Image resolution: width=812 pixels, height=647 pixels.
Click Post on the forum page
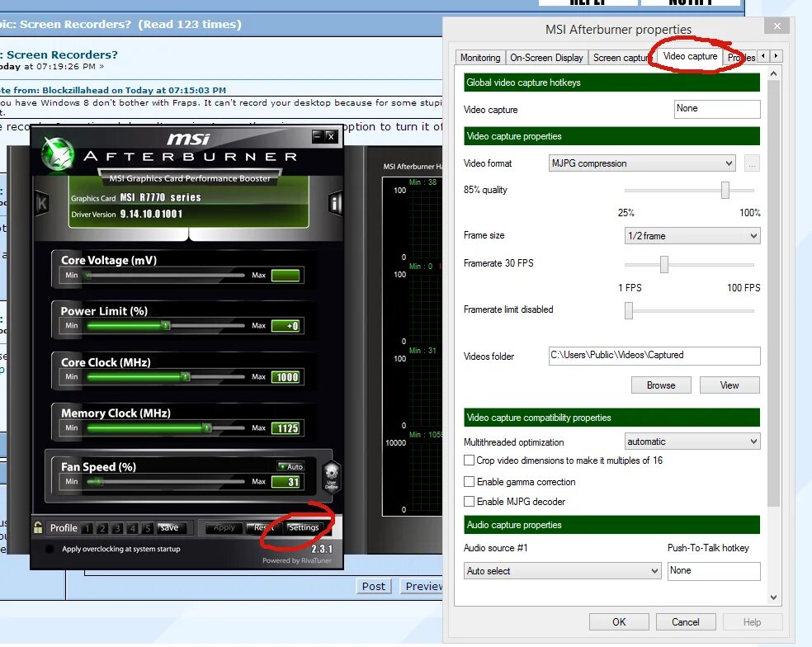[373, 587]
